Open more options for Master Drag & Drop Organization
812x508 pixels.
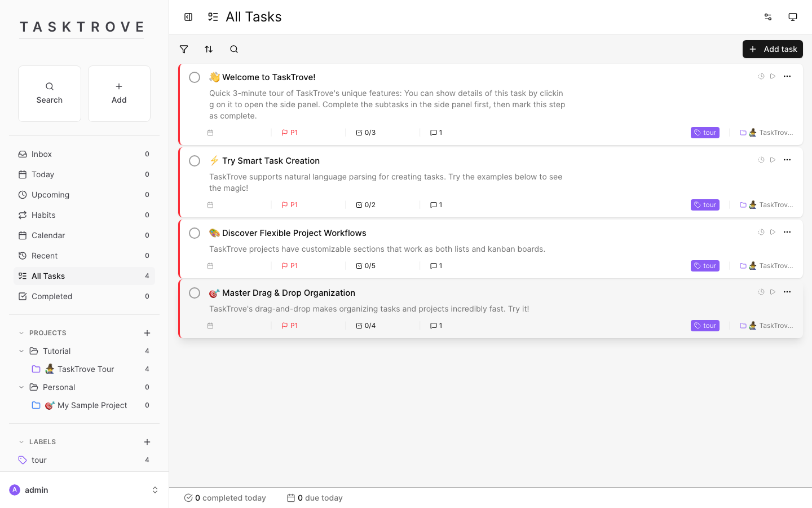[787, 292]
